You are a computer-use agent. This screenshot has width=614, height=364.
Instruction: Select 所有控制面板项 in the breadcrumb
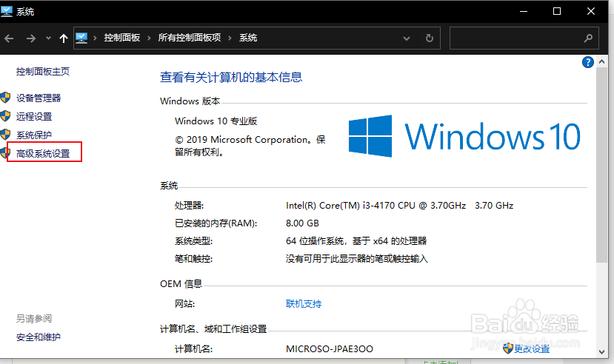click(190, 38)
